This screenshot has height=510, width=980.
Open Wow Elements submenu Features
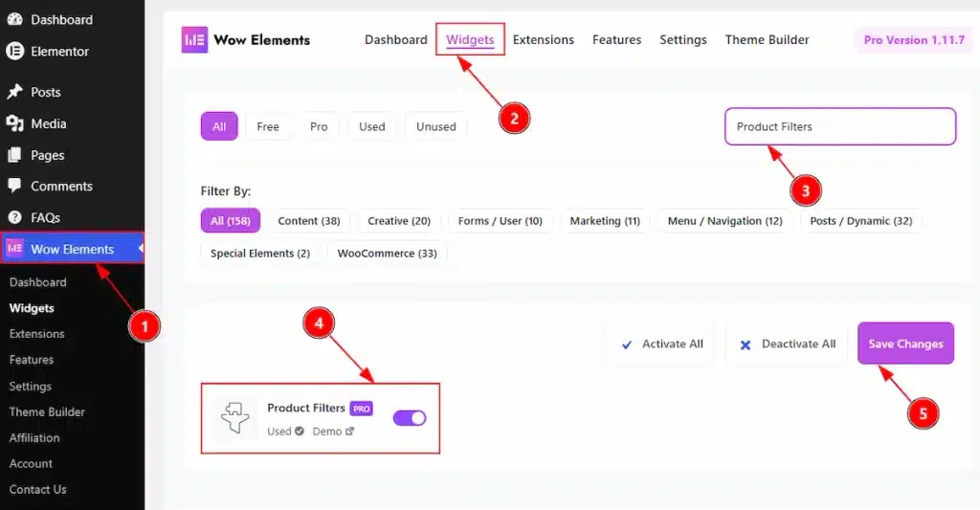coord(32,360)
